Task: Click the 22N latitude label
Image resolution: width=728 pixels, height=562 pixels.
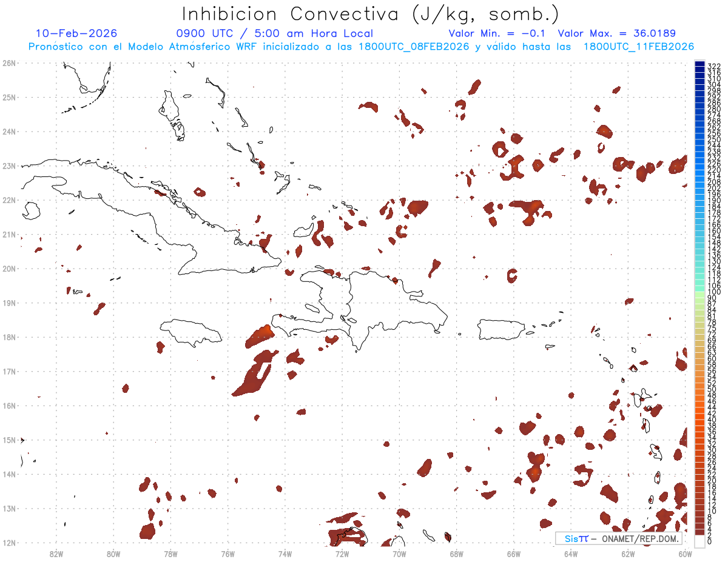Action: 9,200
